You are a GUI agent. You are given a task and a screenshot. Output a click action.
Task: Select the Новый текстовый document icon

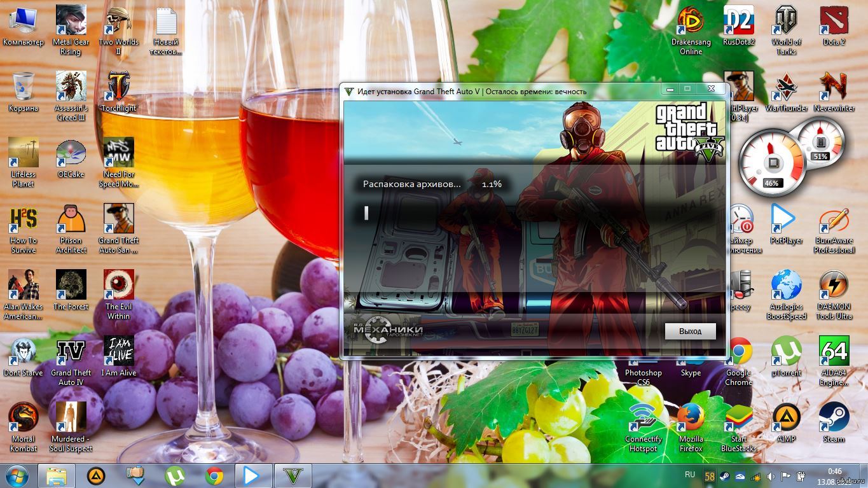(166, 31)
